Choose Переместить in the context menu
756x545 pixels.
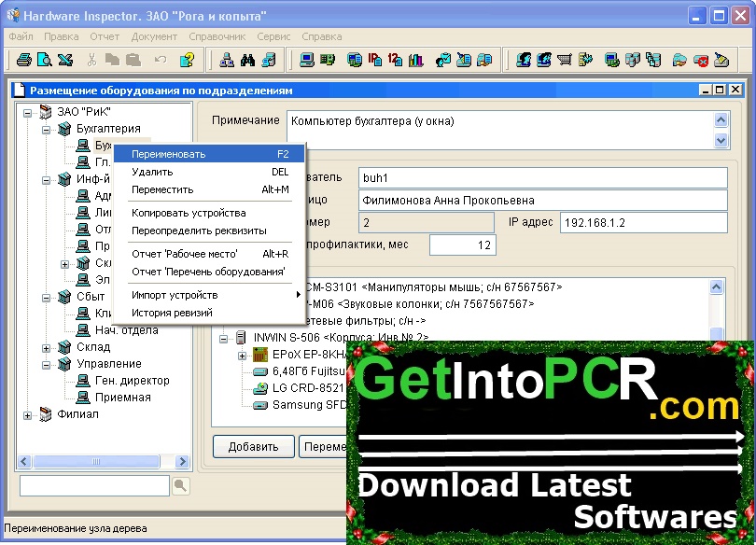[x=209, y=189]
